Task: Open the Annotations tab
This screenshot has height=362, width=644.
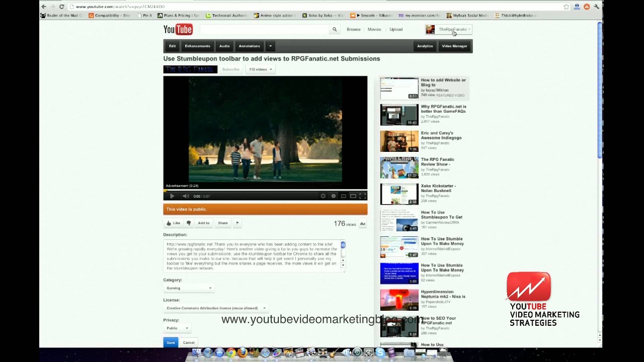Action: point(249,46)
